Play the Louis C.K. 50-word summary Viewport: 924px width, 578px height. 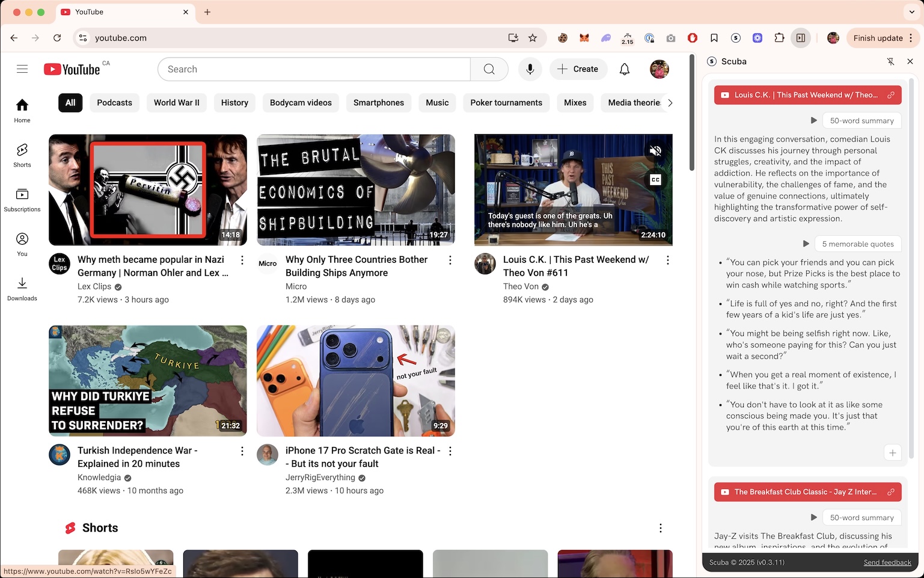coord(813,121)
